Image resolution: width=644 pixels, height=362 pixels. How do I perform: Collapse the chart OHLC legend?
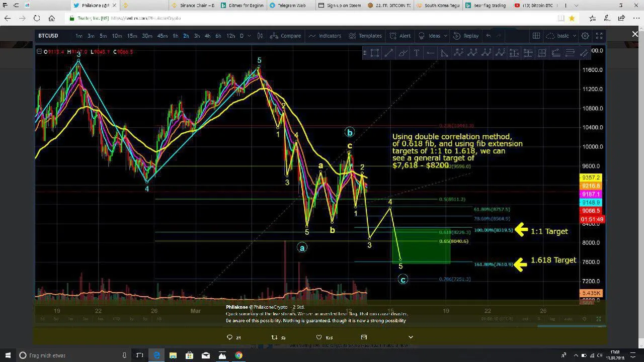(39, 52)
